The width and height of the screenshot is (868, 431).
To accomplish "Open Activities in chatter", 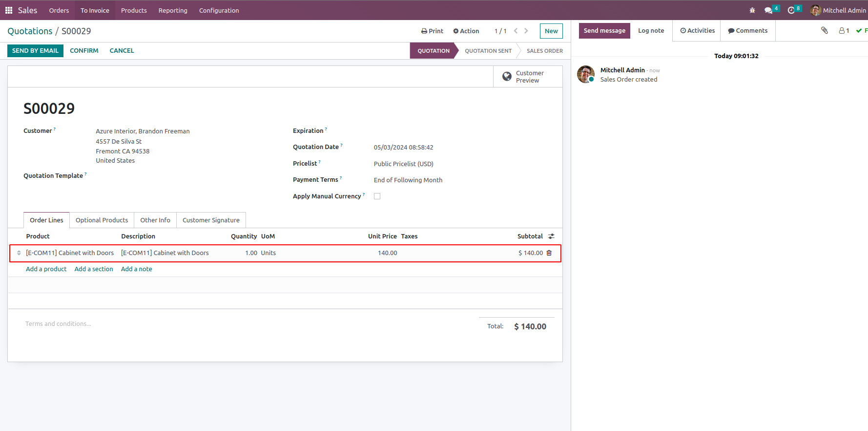I will tap(697, 30).
